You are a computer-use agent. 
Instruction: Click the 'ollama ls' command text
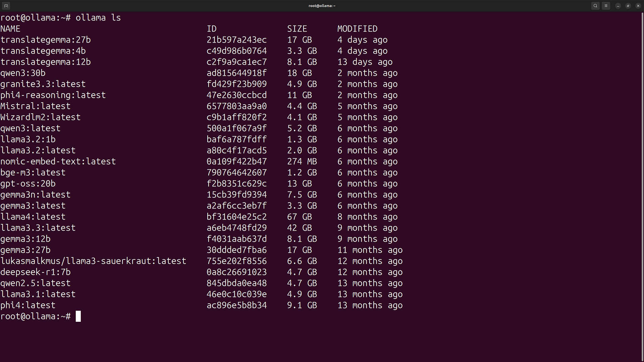98,17
